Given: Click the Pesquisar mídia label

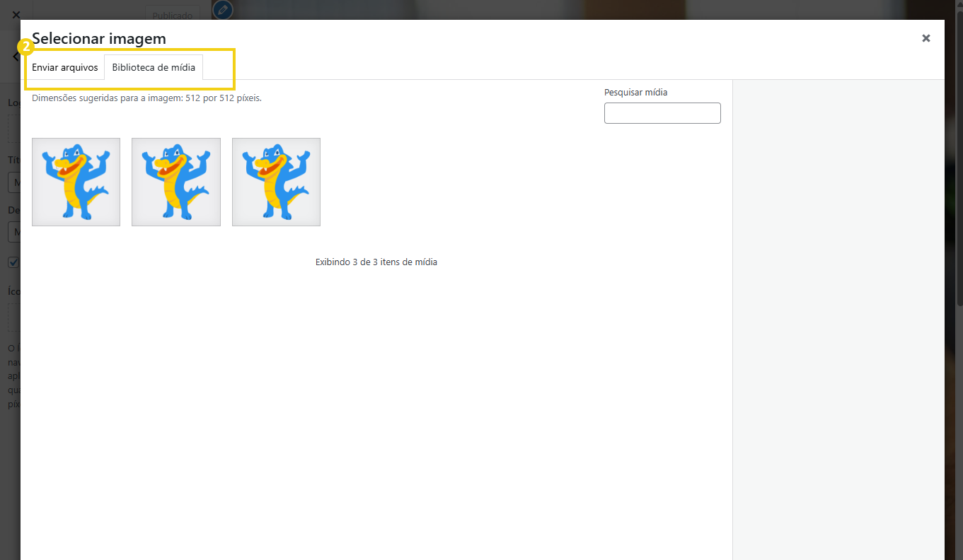Looking at the screenshot, I should pos(635,92).
